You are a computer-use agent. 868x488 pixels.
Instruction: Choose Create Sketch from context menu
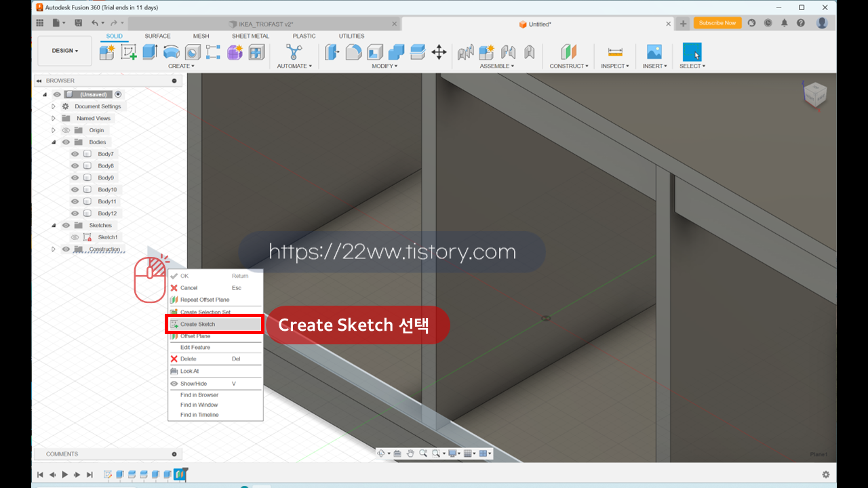pyautogui.click(x=215, y=324)
